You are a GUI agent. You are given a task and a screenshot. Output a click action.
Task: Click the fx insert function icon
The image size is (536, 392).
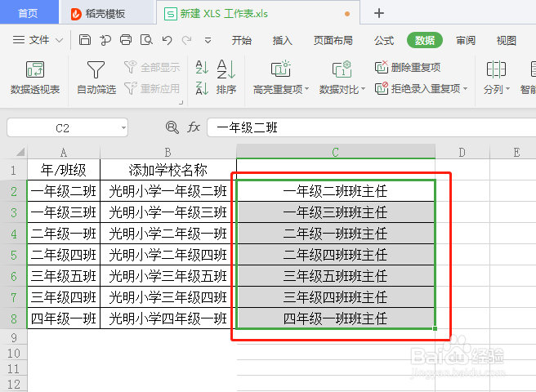[194, 127]
